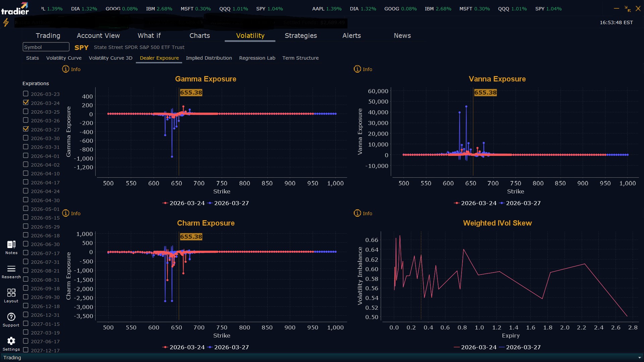Switch to the Strategies tab

pyautogui.click(x=301, y=36)
